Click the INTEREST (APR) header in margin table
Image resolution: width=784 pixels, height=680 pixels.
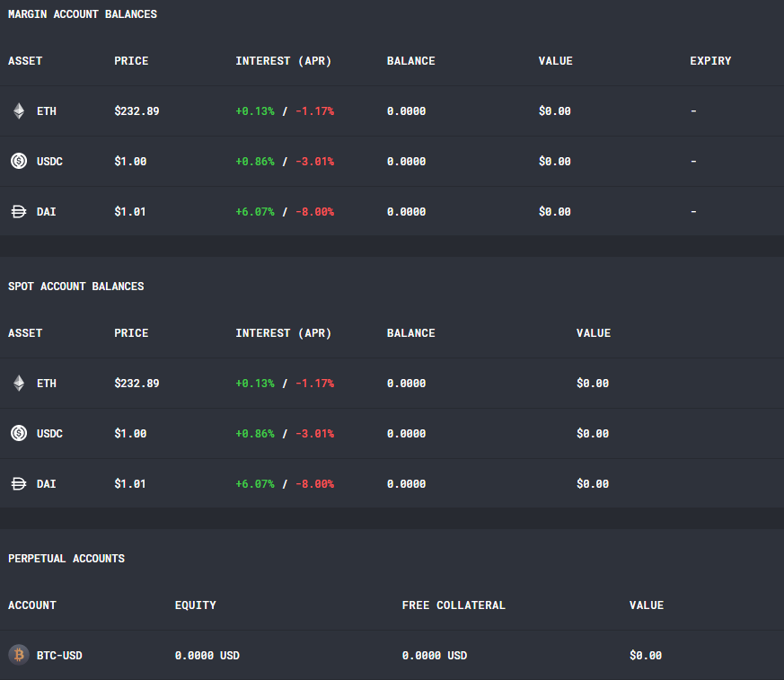pyautogui.click(x=284, y=60)
